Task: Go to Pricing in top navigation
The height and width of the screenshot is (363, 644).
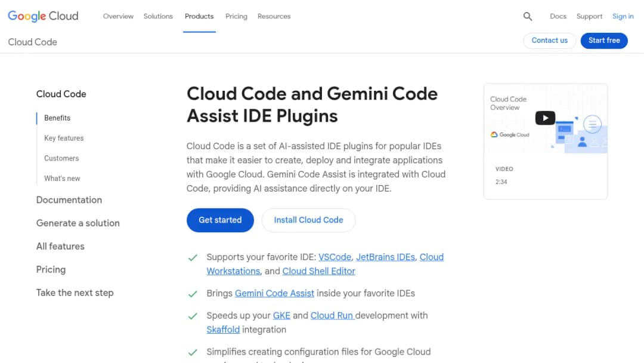Action: point(236,17)
